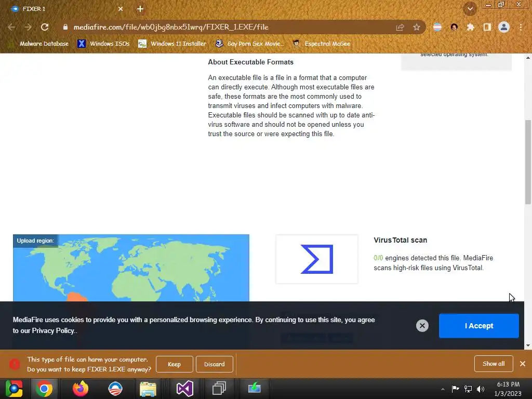Open the Action Center flag icon
532x399 pixels.
click(x=455, y=389)
